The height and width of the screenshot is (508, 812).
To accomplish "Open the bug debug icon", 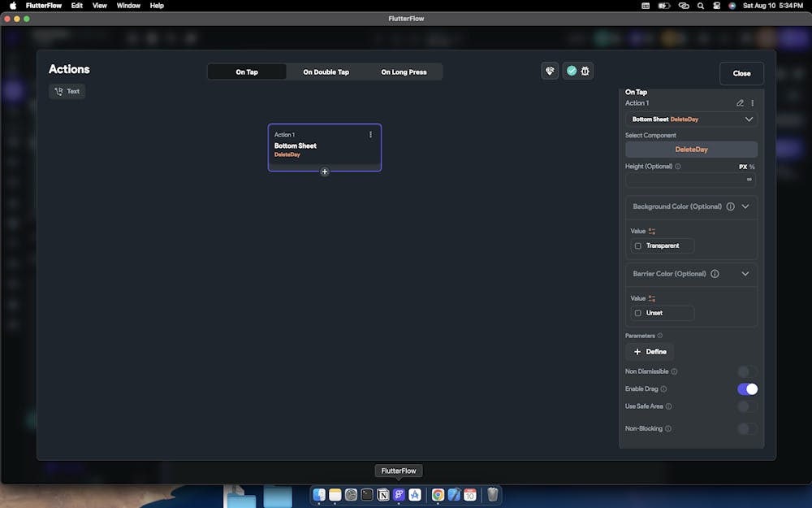I will click(585, 71).
